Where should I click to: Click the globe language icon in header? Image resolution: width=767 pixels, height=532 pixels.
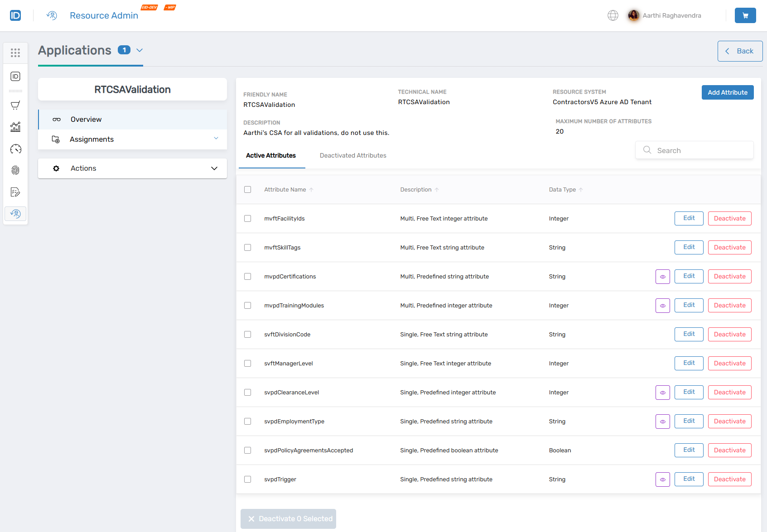(x=613, y=15)
